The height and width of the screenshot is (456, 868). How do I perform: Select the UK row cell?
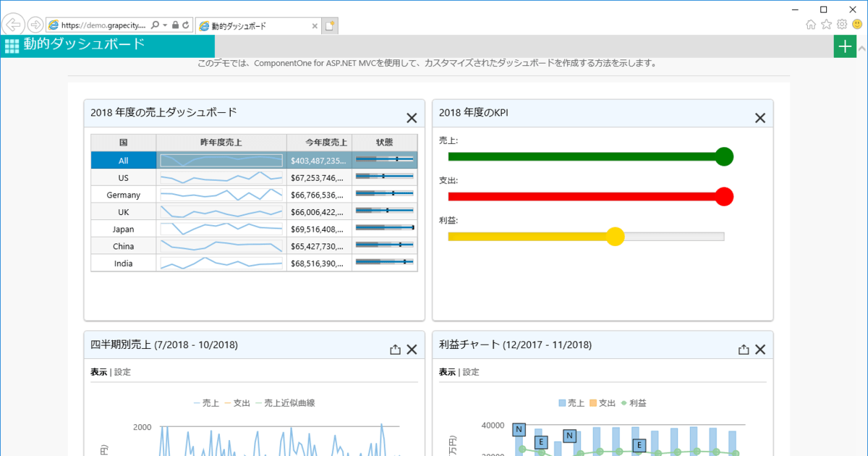tap(124, 211)
